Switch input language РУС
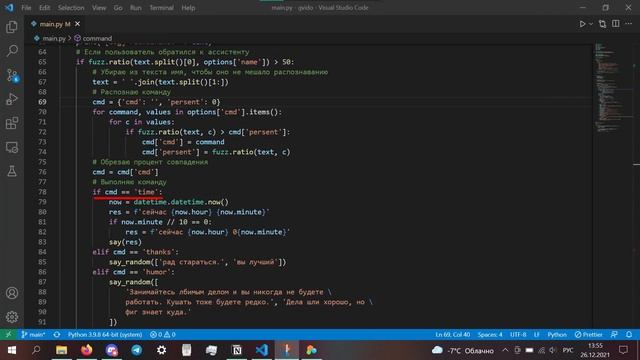640x360 pixels. [568, 350]
